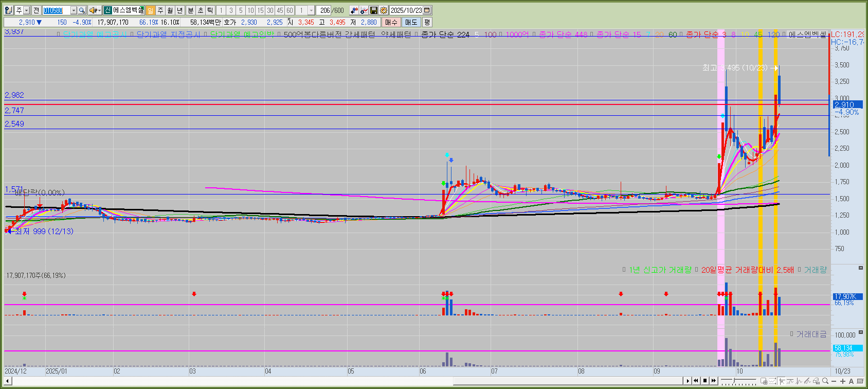Open the interval number dropdown arrow

tap(311, 10)
